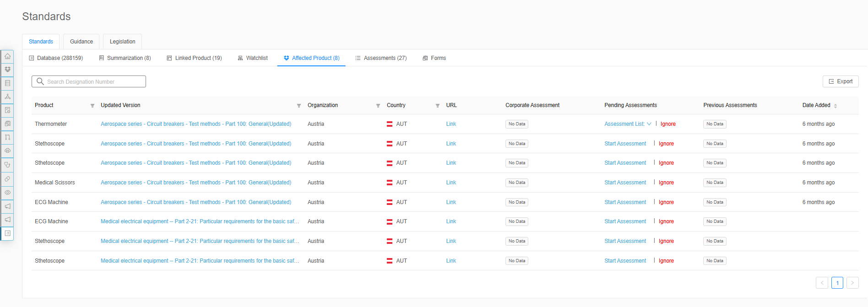
Task: Sort by Date Added using the sort arrows
Action: pyautogui.click(x=835, y=106)
